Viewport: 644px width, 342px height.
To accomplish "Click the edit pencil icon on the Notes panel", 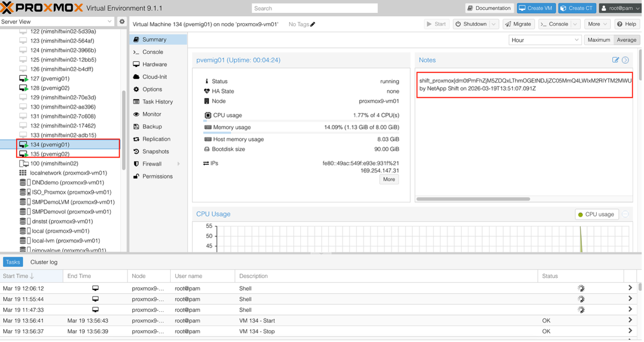I will pyautogui.click(x=616, y=60).
